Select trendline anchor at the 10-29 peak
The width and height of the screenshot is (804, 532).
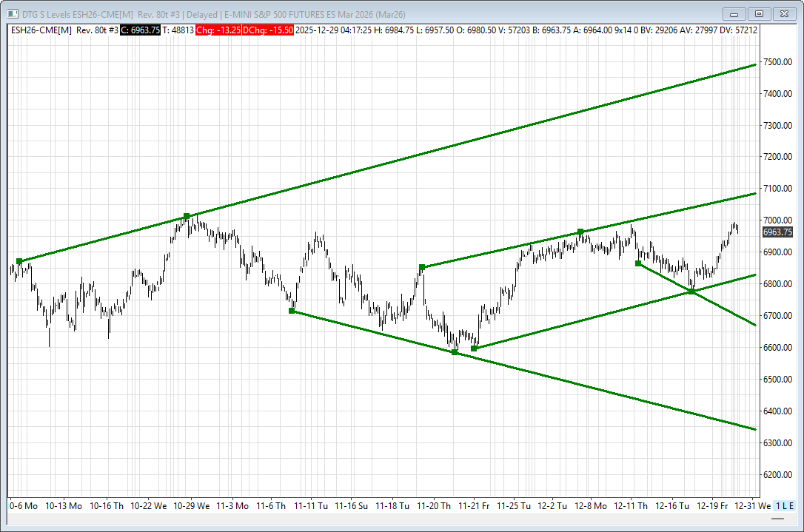pos(187,216)
